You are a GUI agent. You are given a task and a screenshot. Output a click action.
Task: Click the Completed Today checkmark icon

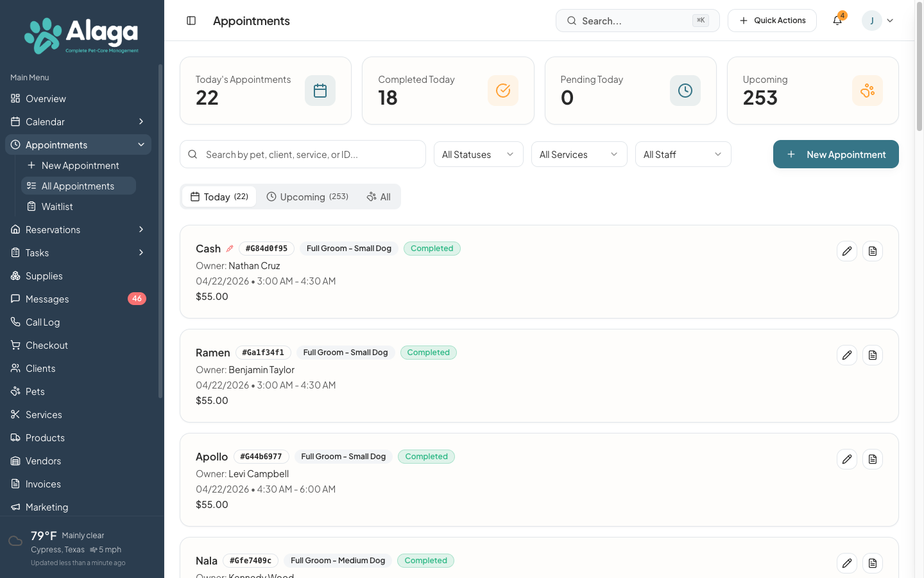[x=503, y=91]
